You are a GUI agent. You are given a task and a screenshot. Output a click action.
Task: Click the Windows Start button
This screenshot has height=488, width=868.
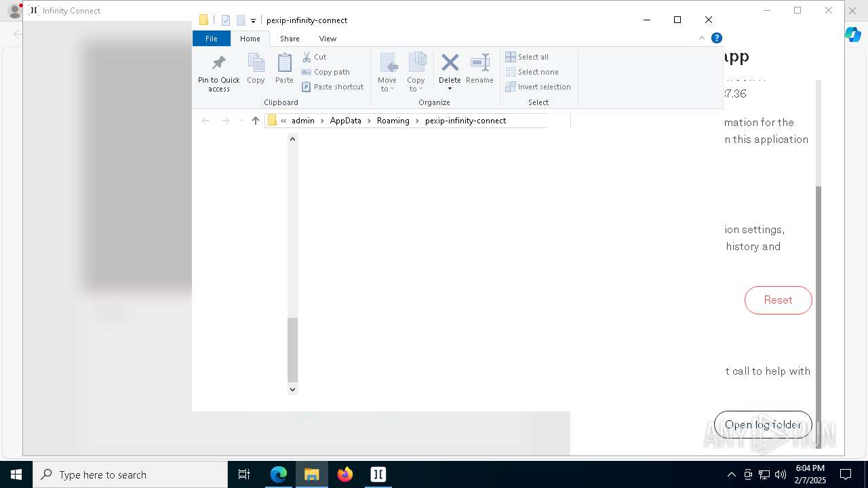pos(16,474)
